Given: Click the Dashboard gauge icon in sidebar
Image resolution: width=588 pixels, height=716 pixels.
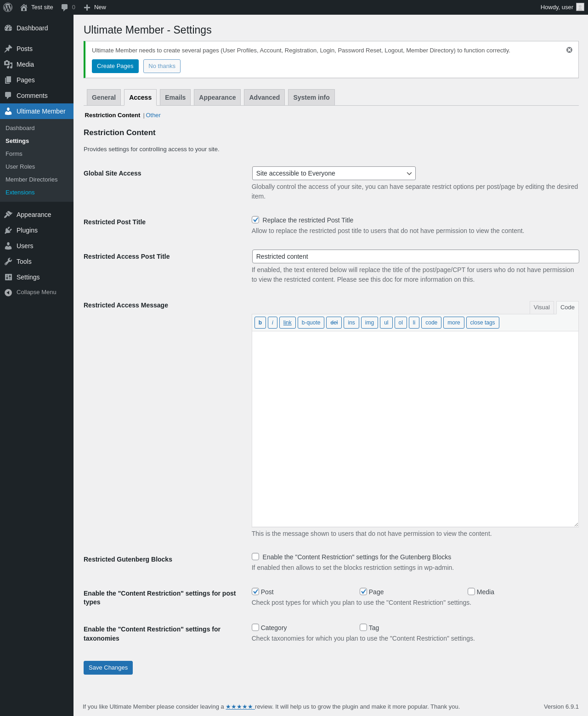Looking at the screenshot, I should [8, 28].
